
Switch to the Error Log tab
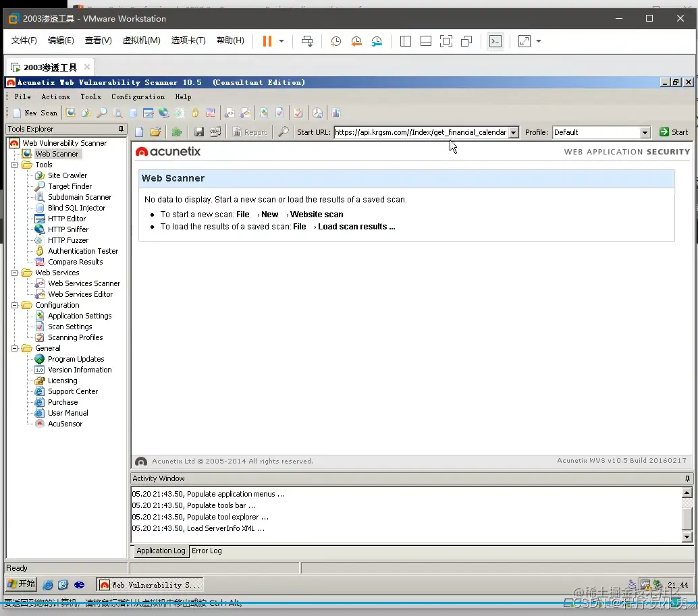(x=207, y=551)
